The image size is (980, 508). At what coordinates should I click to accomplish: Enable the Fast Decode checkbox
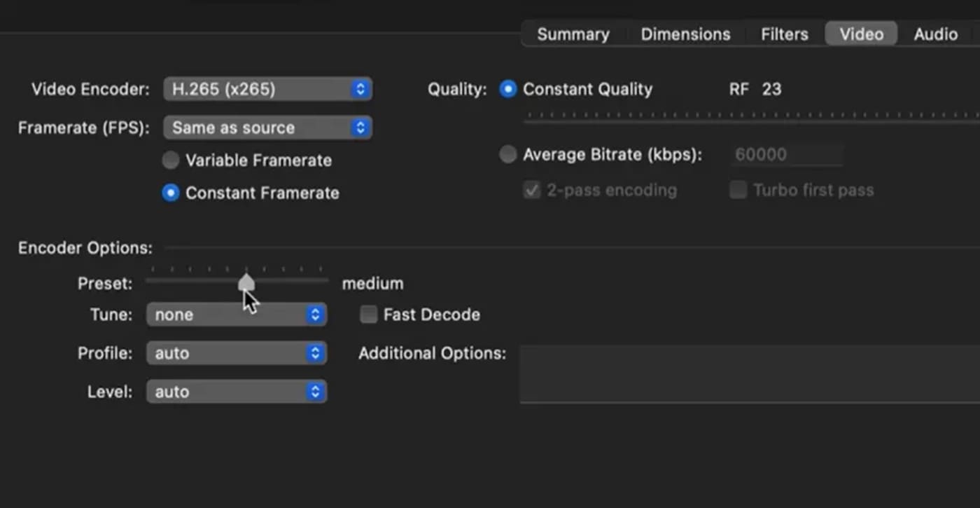[x=368, y=315]
